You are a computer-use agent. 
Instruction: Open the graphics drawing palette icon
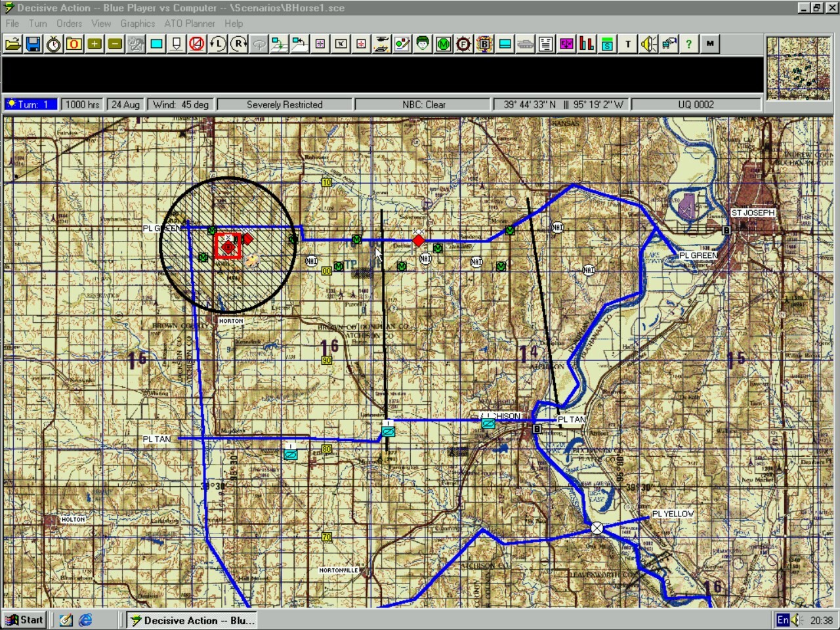(x=402, y=44)
